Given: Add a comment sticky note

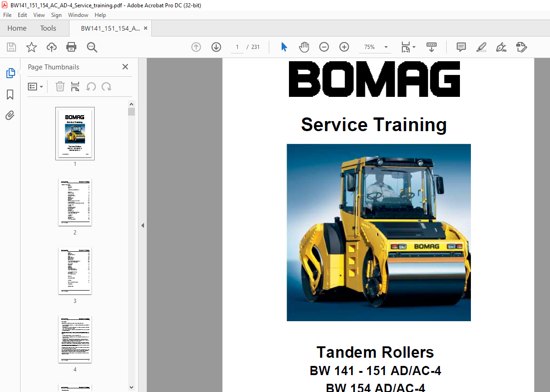Looking at the screenshot, I should pyautogui.click(x=461, y=47).
